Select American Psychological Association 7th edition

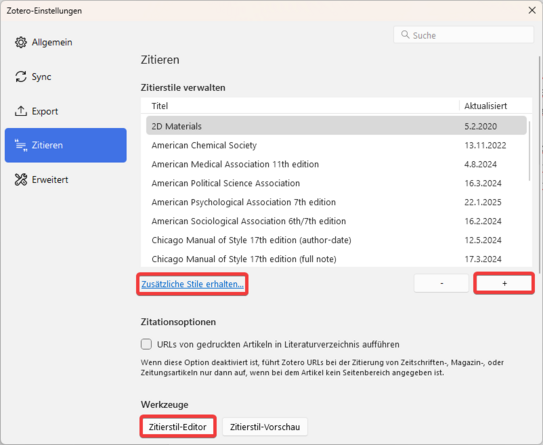pos(336,202)
